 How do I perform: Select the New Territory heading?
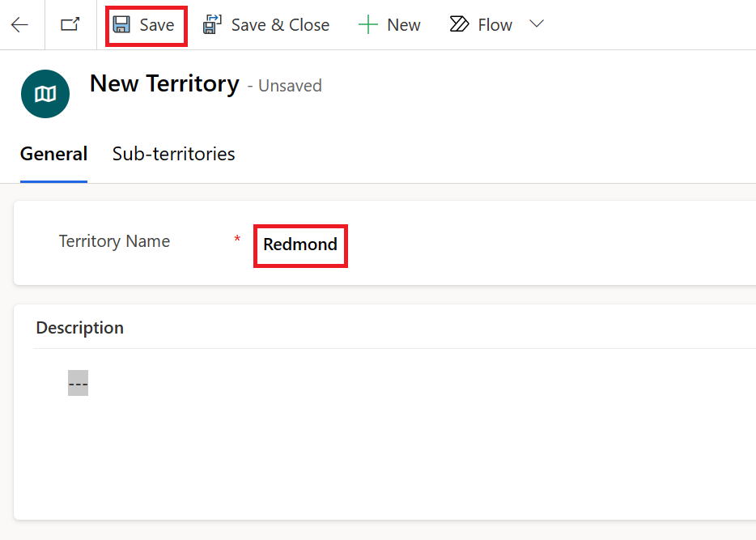(164, 83)
